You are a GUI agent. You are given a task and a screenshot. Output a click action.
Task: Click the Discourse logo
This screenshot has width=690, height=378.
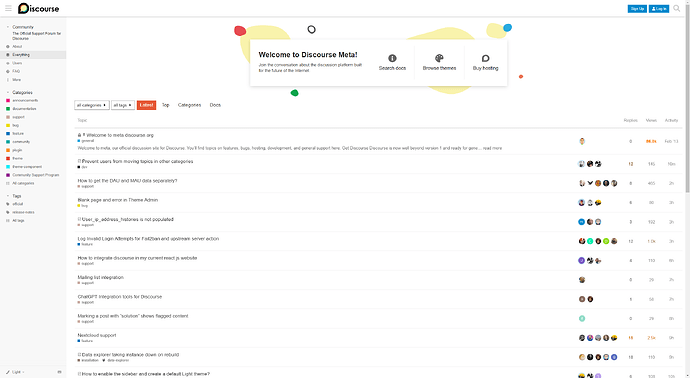pyautogui.click(x=38, y=8)
